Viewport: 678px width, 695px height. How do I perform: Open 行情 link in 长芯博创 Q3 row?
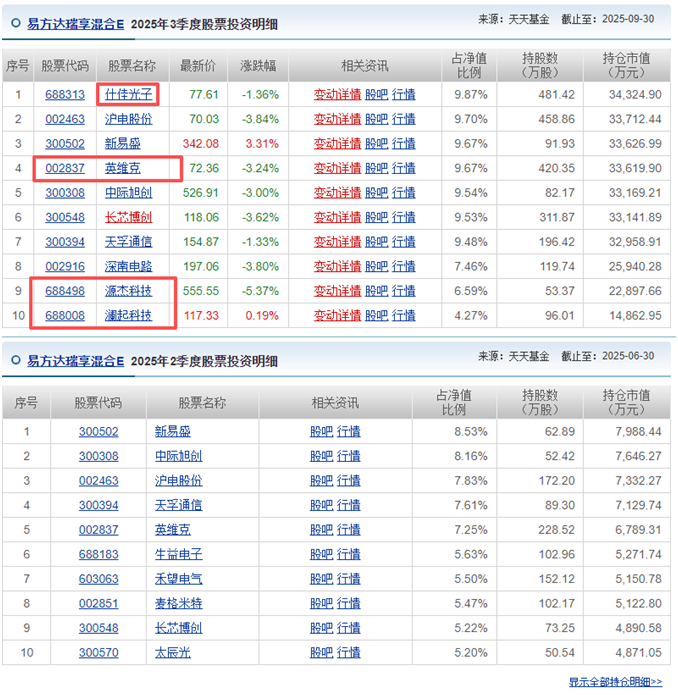pos(404,217)
